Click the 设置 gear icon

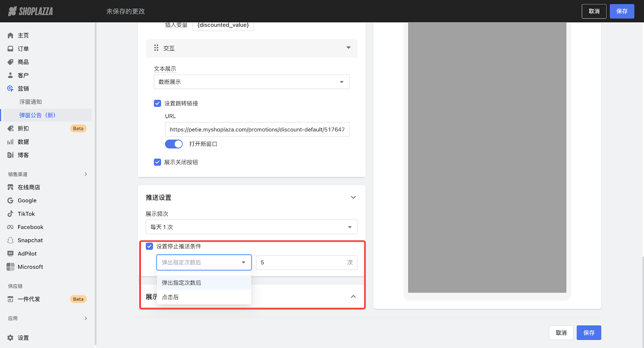coord(10,338)
